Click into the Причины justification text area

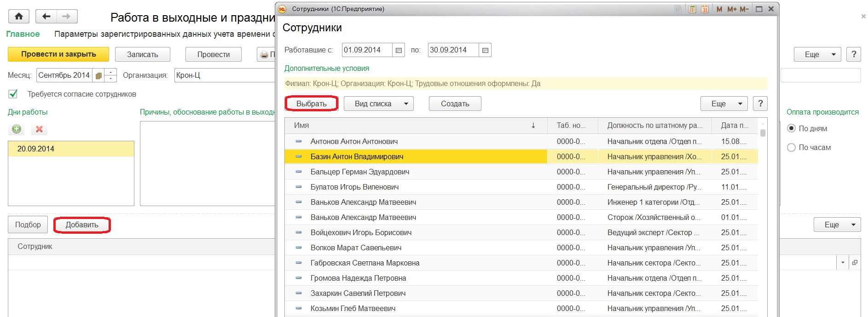click(208, 163)
